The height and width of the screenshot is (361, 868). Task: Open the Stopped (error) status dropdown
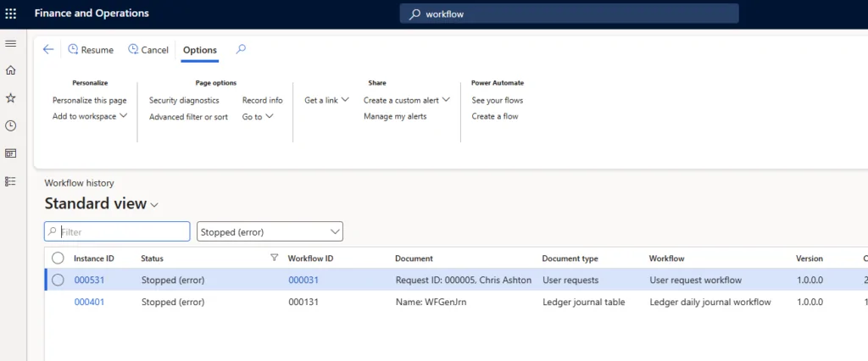(270, 232)
